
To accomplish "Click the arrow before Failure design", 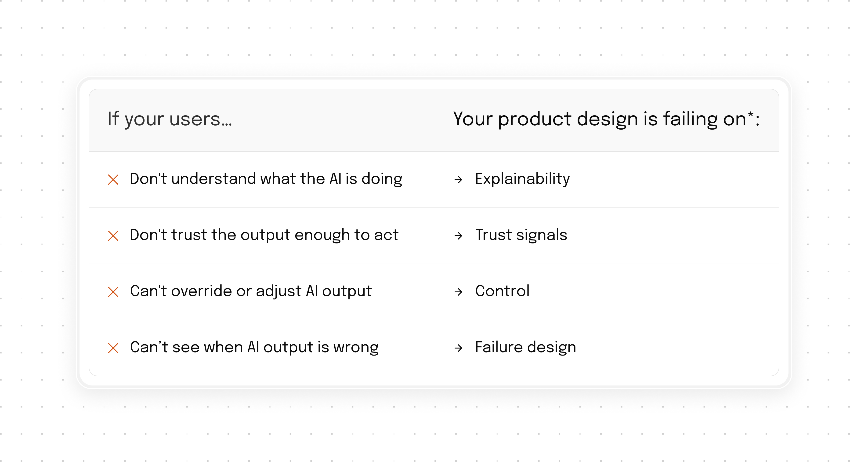I will point(458,348).
